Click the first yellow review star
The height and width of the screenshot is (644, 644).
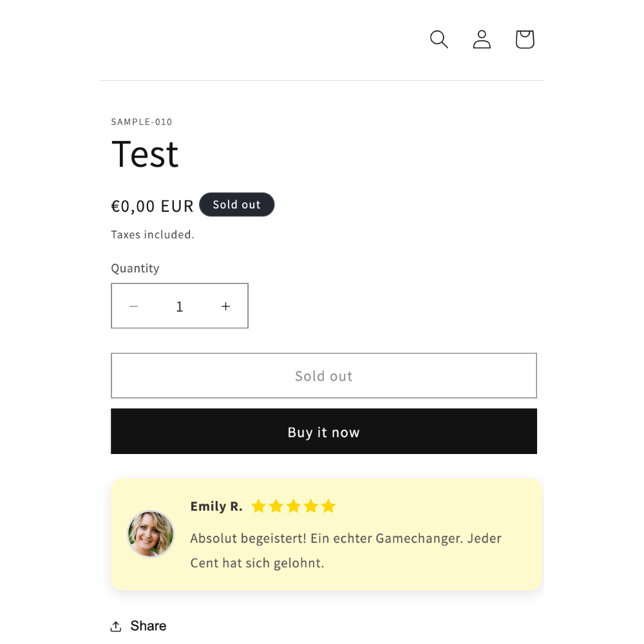259,506
